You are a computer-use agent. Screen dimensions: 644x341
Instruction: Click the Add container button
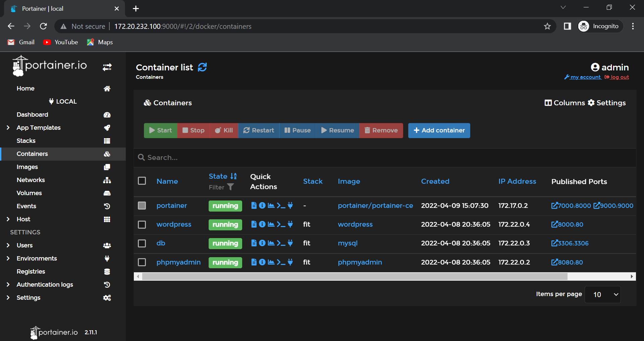tap(439, 130)
